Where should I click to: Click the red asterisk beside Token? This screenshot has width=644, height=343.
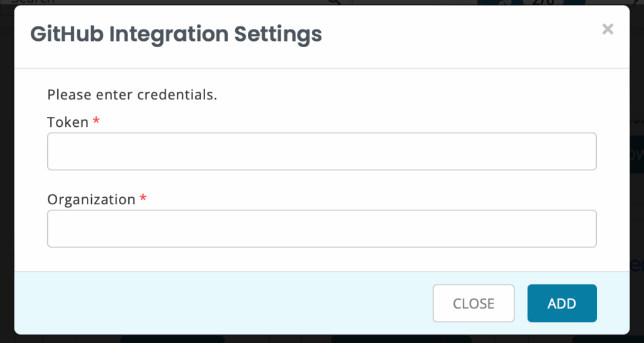point(96,120)
